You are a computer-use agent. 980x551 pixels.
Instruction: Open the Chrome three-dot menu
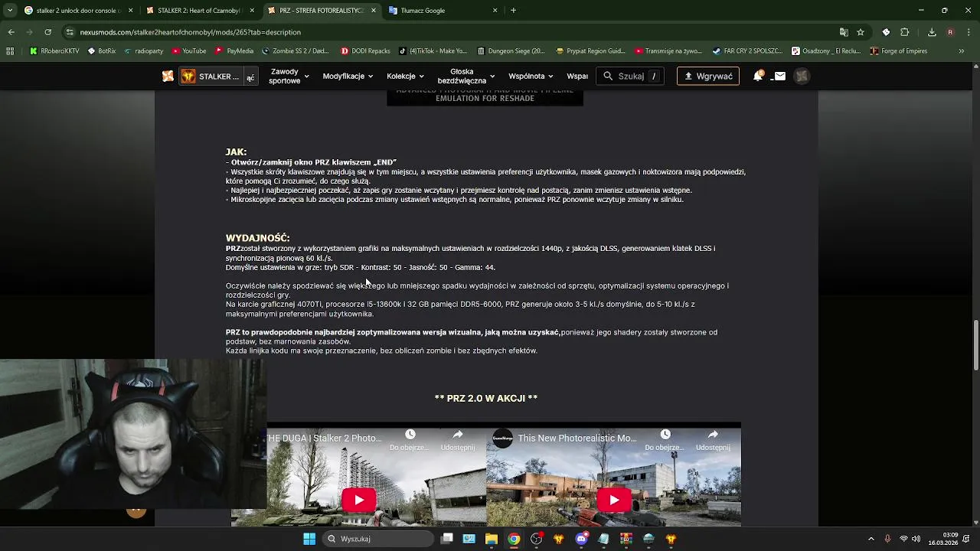969,32
